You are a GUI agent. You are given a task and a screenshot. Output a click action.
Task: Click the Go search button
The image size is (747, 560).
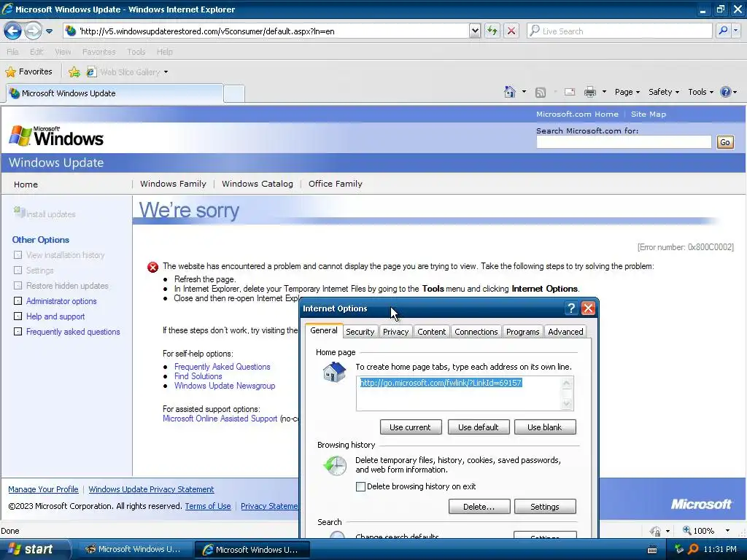click(725, 142)
